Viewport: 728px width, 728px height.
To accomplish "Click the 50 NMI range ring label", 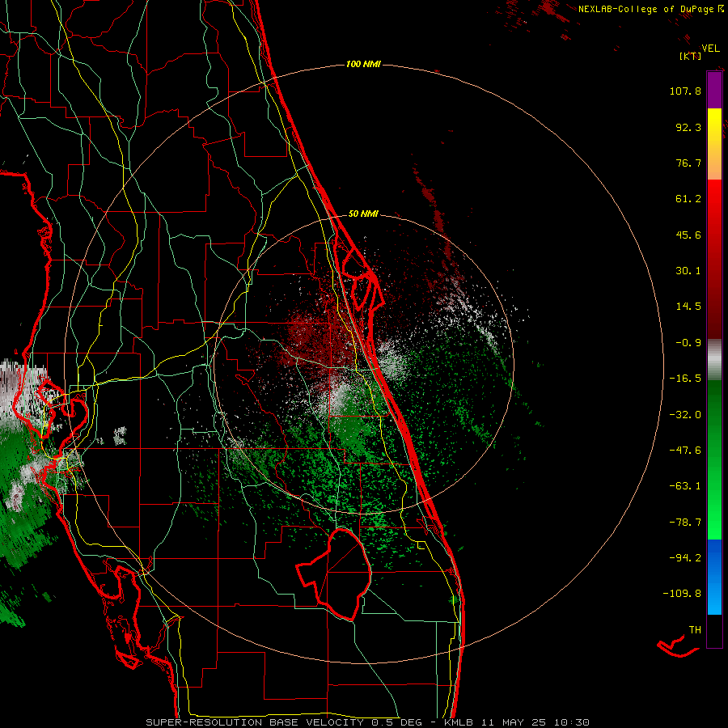I will pos(363,214).
